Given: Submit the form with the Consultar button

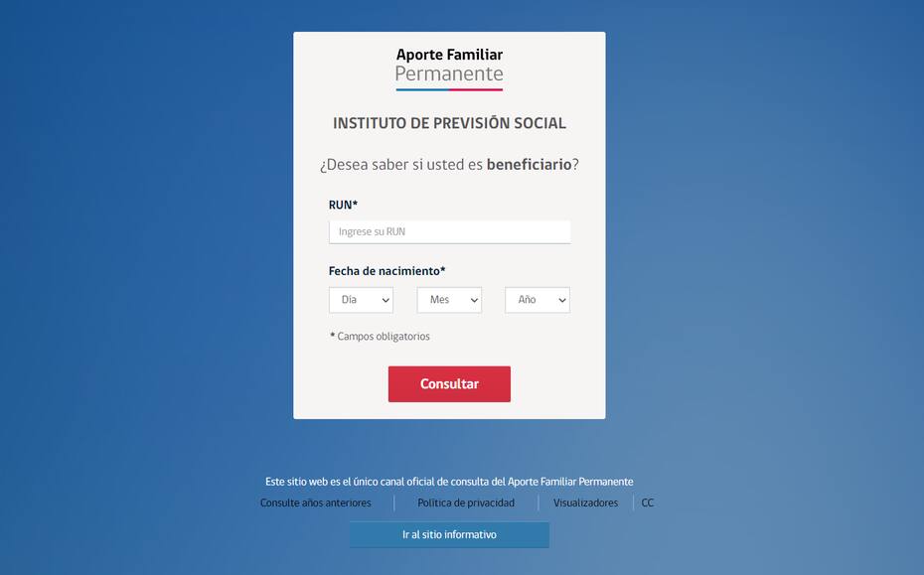Looking at the screenshot, I should click(x=449, y=384).
